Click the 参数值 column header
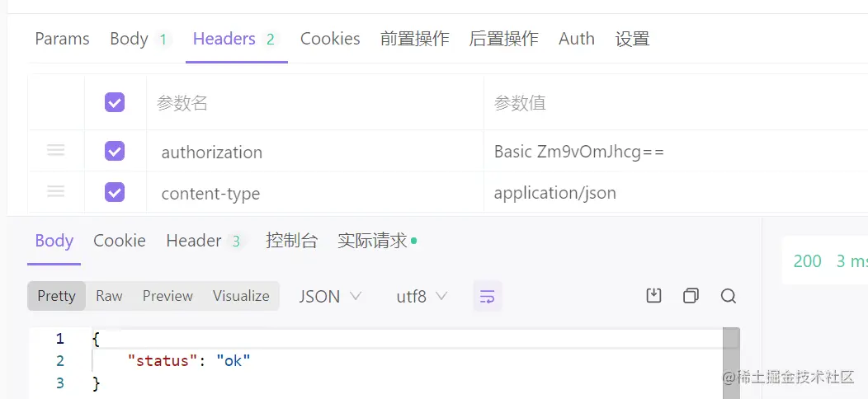Screen dimensions: 868x399 click(520, 103)
